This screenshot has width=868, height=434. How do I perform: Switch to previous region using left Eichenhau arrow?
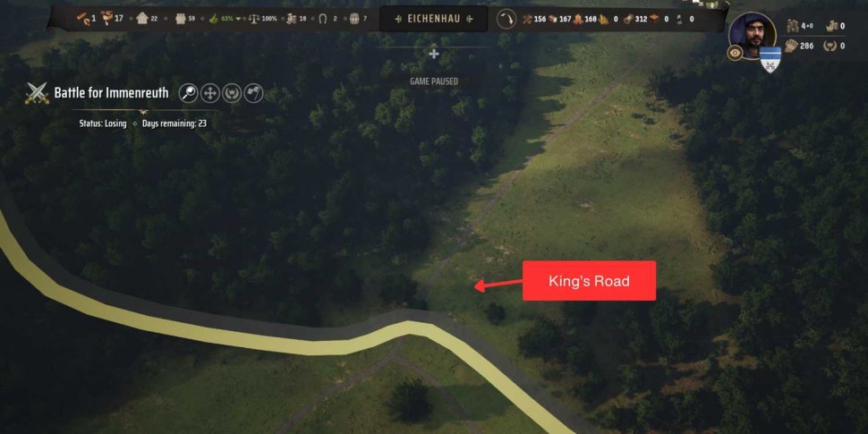coord(398,19)
